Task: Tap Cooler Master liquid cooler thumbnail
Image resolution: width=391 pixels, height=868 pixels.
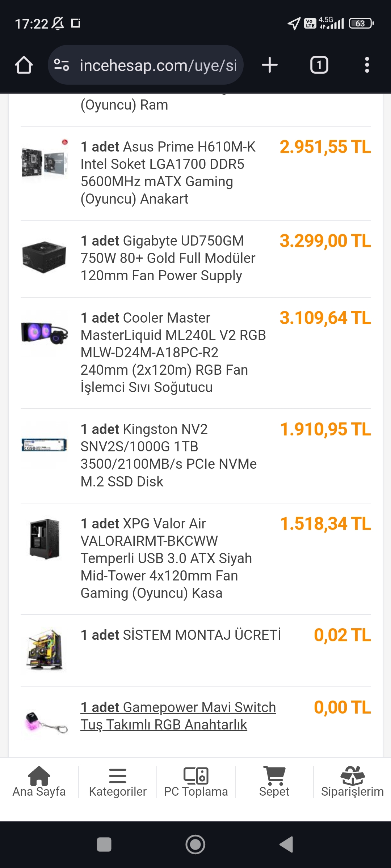Action: 45,333
